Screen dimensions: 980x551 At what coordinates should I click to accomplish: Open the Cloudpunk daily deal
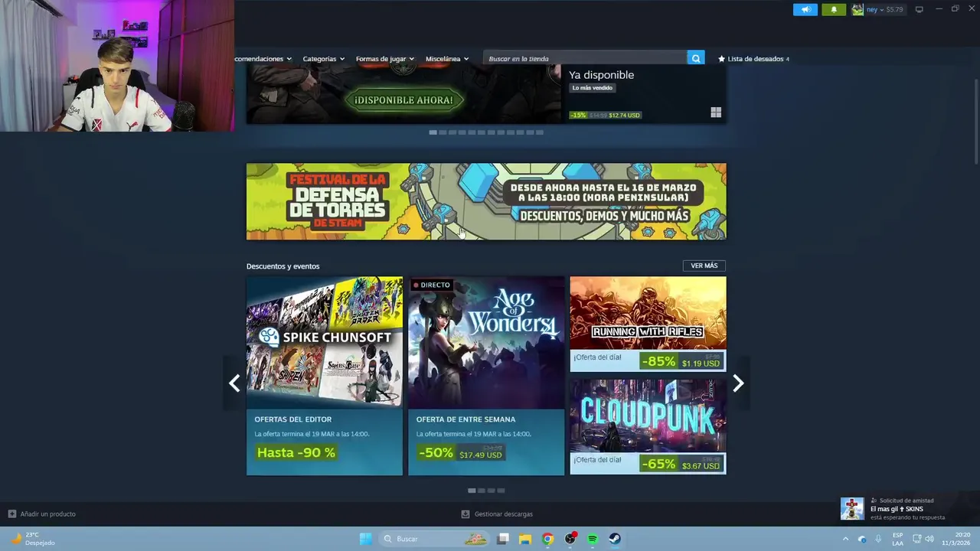[648, 427]
